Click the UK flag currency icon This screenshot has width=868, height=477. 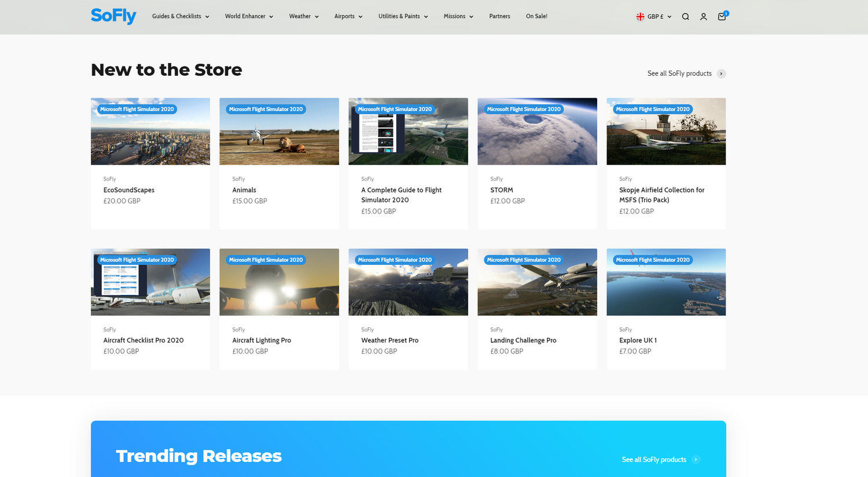[x=640, y=16]
